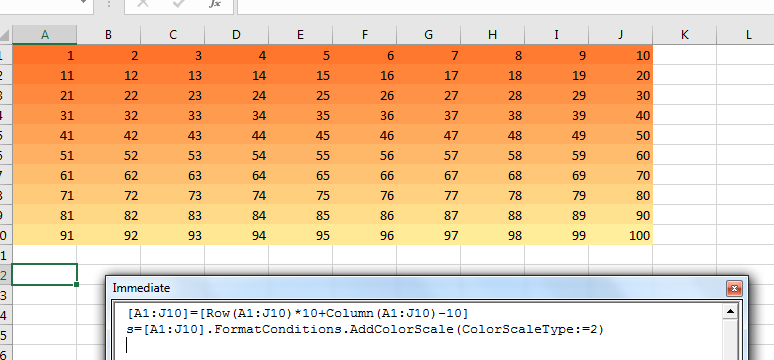Click cell containing 81
This screenshot has width=774, height=360.
[x=44, y=215]
